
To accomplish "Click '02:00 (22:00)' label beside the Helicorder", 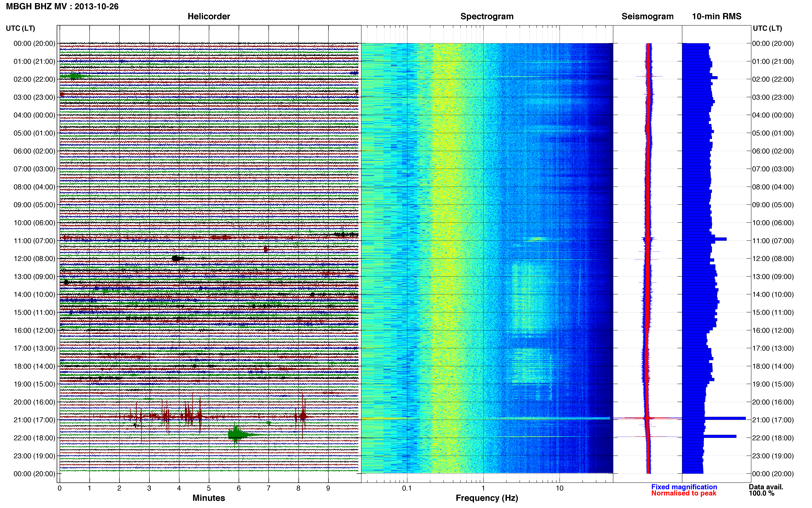I will click(34, 79).
